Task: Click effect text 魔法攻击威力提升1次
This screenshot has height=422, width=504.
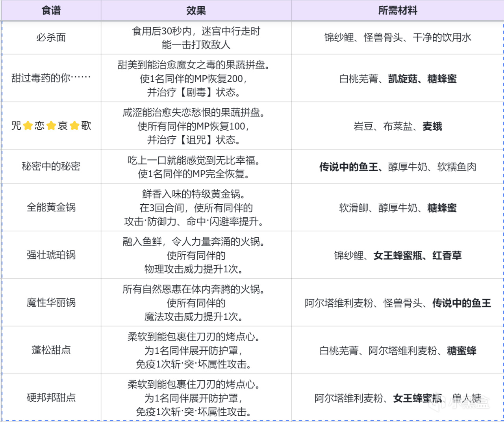Action: tap(193, 316)
